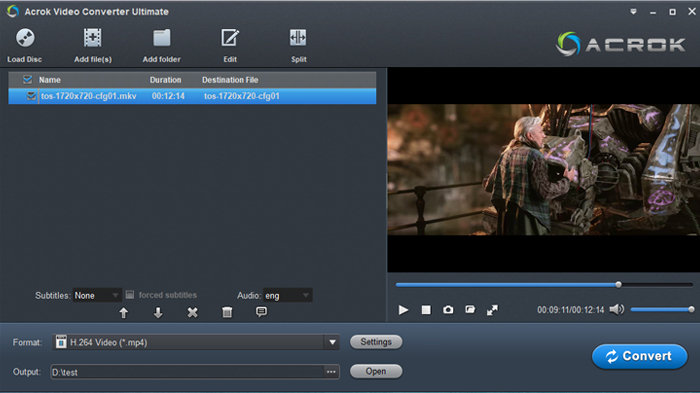The width and height of the screenshot is (700, 393).
Task: Switch preview to full screen
Action: [492, 310]
